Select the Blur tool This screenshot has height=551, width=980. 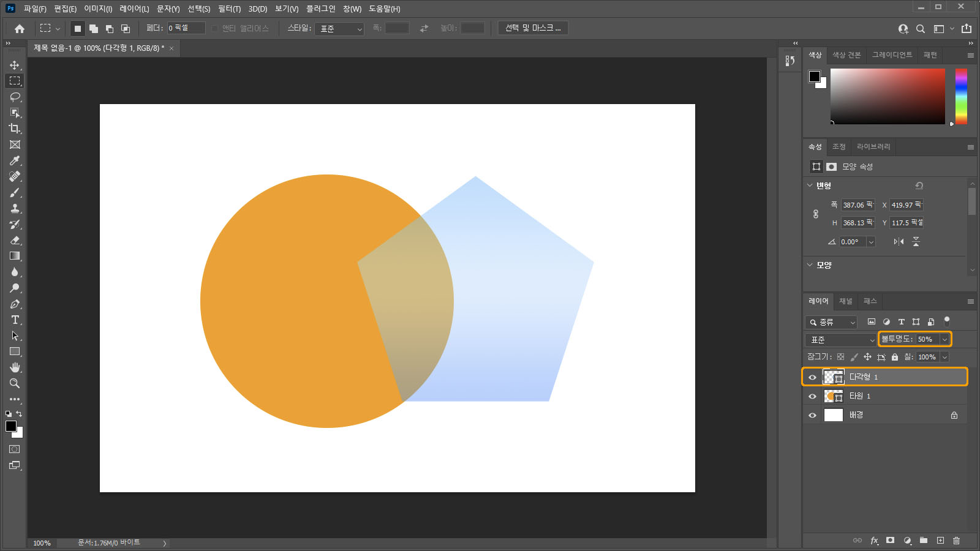(x=15, y=272)
